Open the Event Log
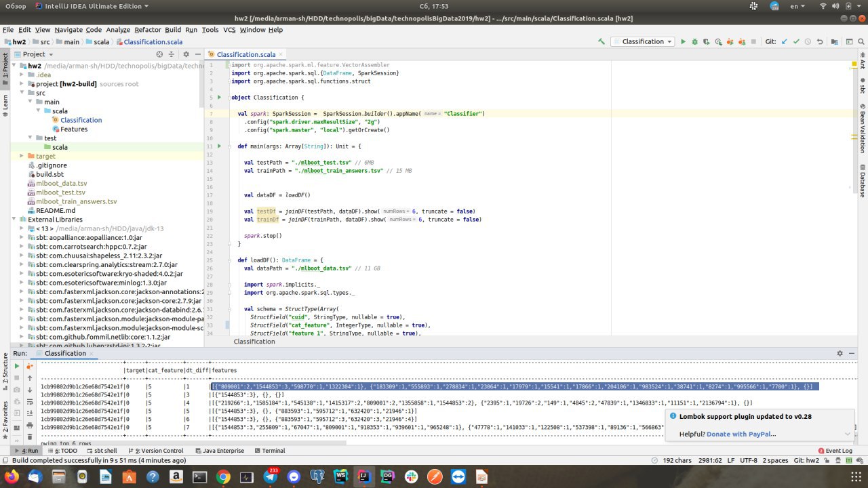Image resolution: width=868 pixels, height=488 pixels. (x=834, y=451)
